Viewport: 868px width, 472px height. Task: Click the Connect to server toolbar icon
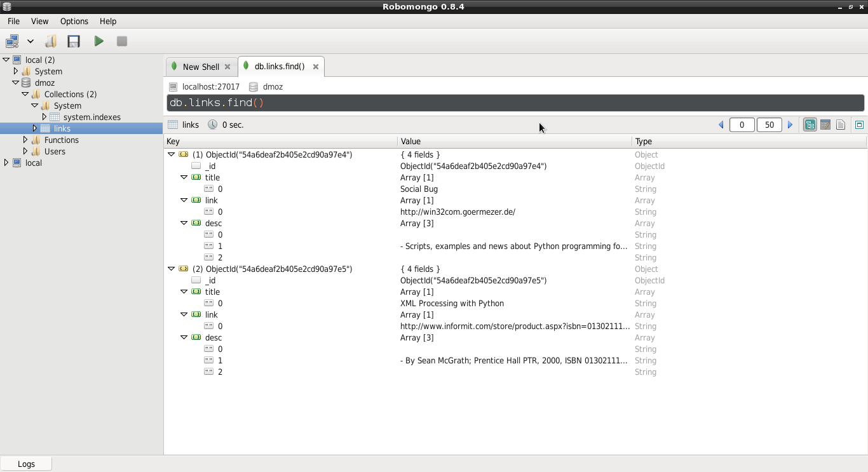pos(11,41)
